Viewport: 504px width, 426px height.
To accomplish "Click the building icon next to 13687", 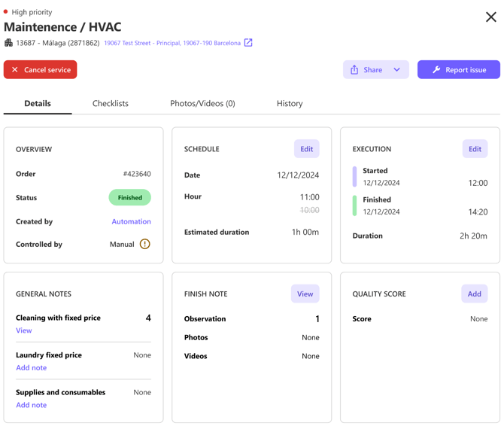I will tap(8, 43).
